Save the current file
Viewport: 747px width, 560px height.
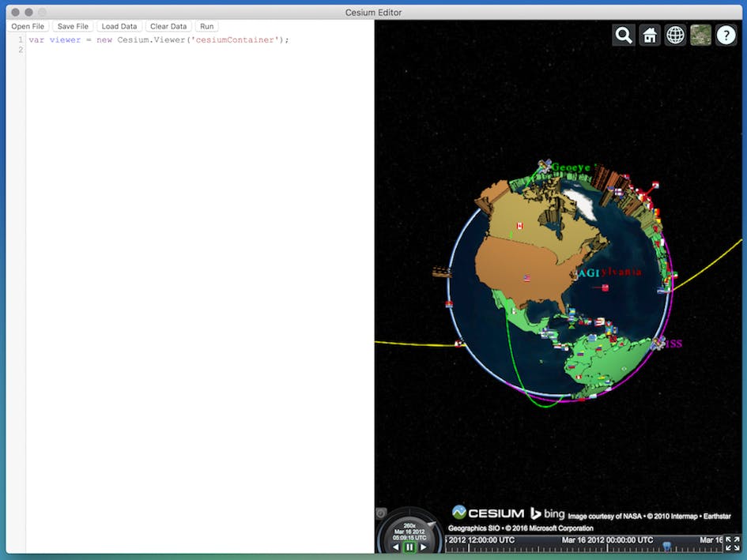click(x=73, y=26)
